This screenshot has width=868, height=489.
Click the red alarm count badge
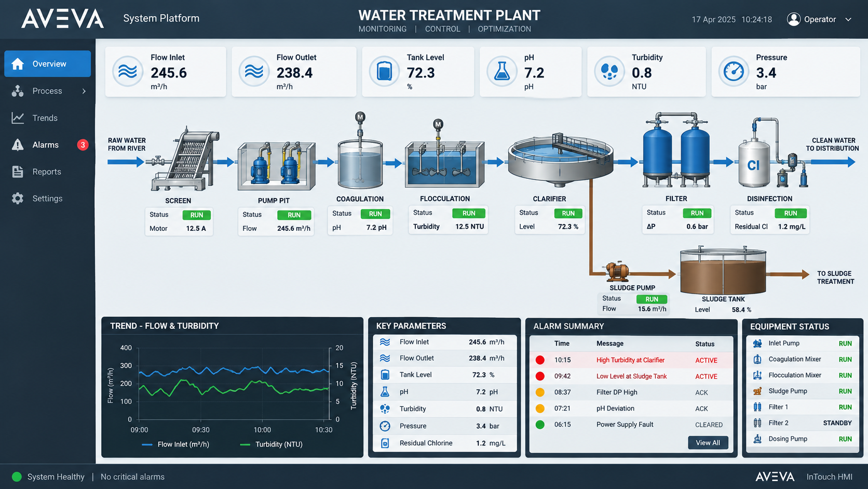[x=83, y=145]
